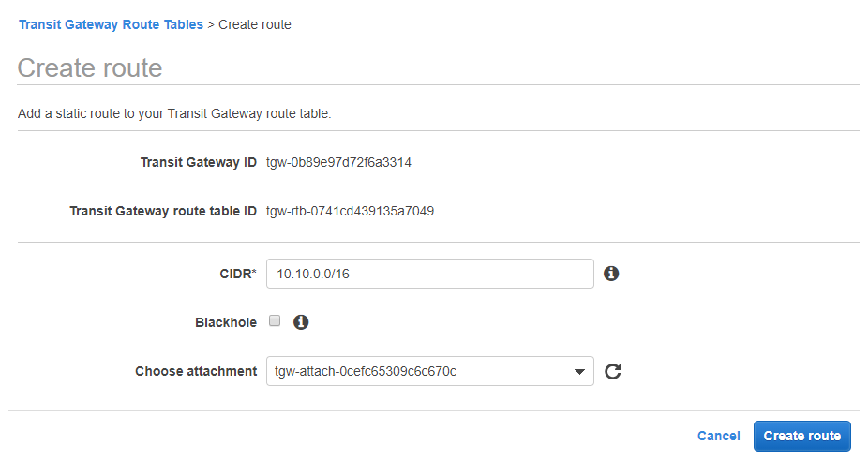
Task: Click the Choose attachment label
Action: (x=196, y=371)
